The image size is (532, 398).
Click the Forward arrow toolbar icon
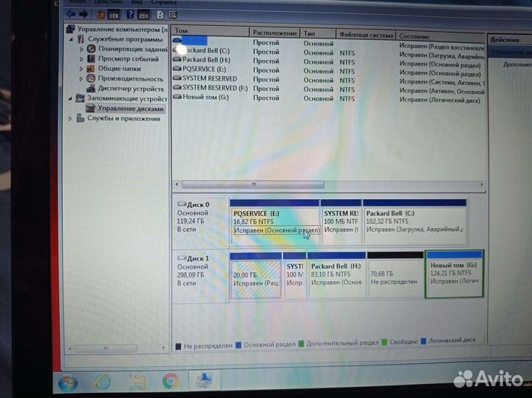coord(83,14)
